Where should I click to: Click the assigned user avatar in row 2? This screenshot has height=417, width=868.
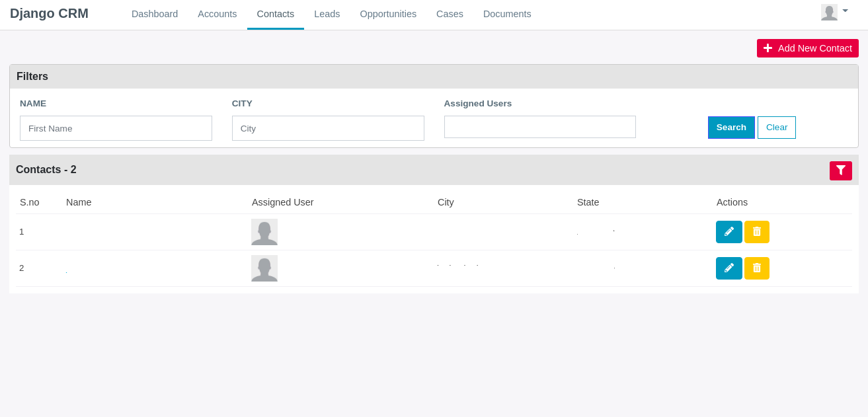coord(264,268)
